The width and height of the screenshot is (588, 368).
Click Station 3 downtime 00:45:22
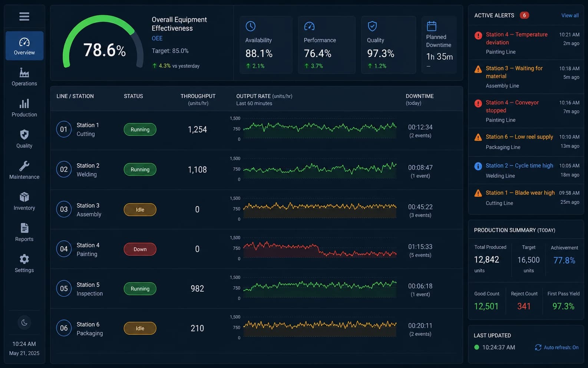click(420, 207)
